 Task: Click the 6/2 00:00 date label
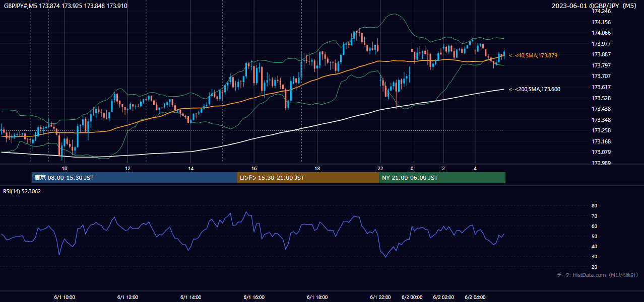click(412, 297)
